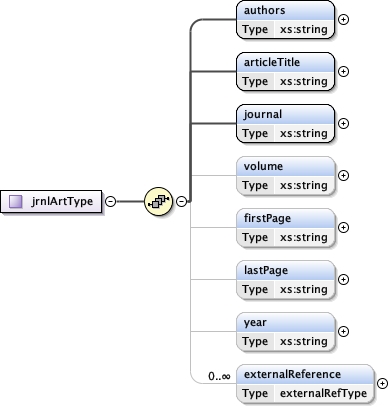Click the 0..∞ cardinality label
Viewport: 390px width, 408px height.
click(219, 376)
